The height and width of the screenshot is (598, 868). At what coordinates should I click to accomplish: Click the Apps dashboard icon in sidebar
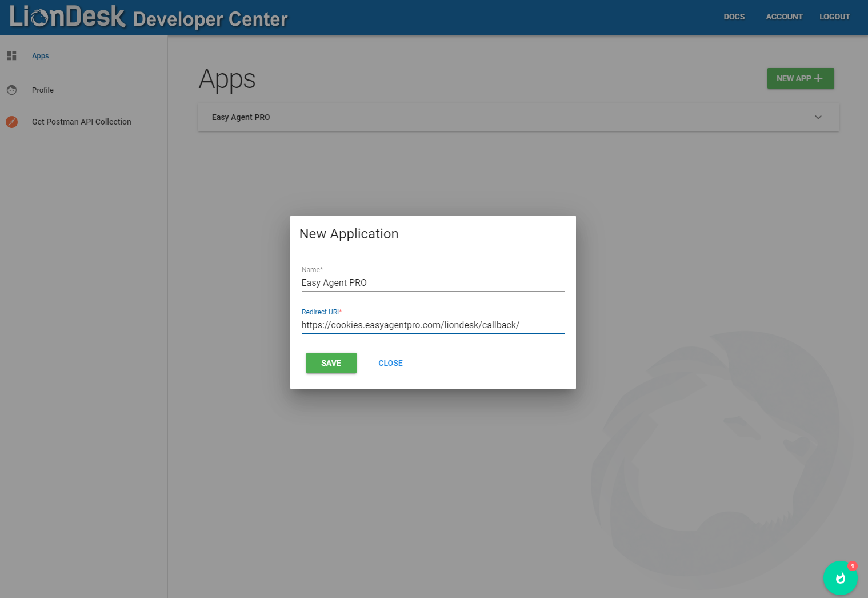tap(11, 55)
